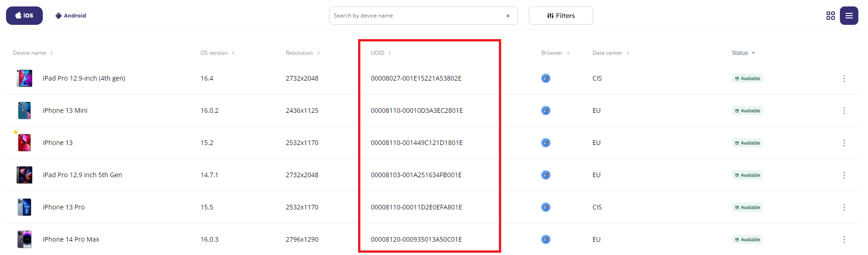Switch to grid view layout
The image size is (868, 255).
pyautogui.click(x=831, y=16)
